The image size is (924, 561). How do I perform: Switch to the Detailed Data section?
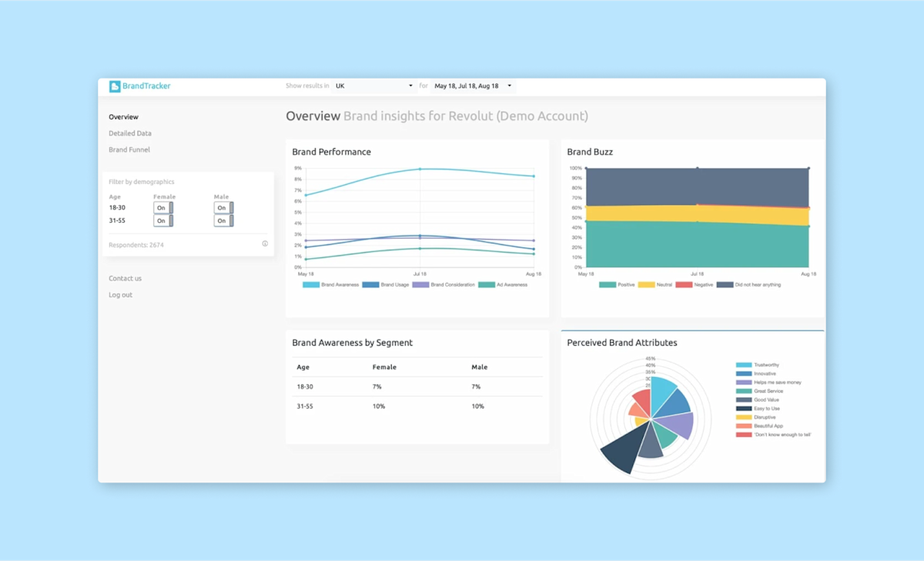pos(129,133)
